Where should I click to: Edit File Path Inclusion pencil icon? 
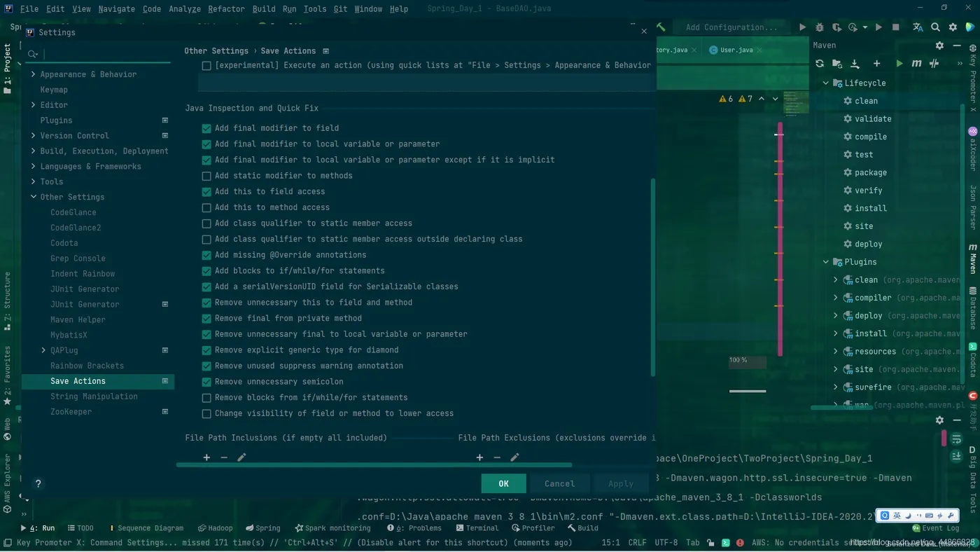click(241, 457)
